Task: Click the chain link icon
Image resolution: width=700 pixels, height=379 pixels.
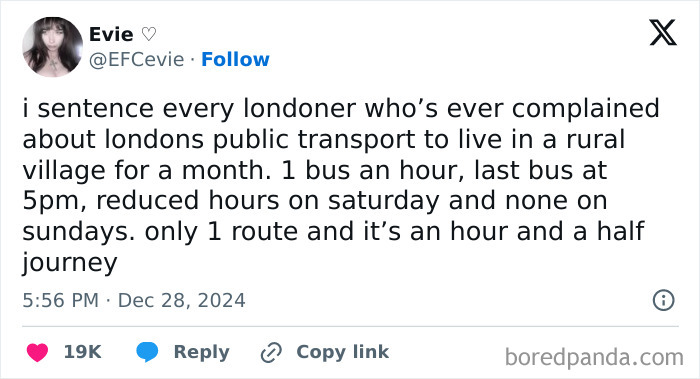Action: [x=271, y=352]
